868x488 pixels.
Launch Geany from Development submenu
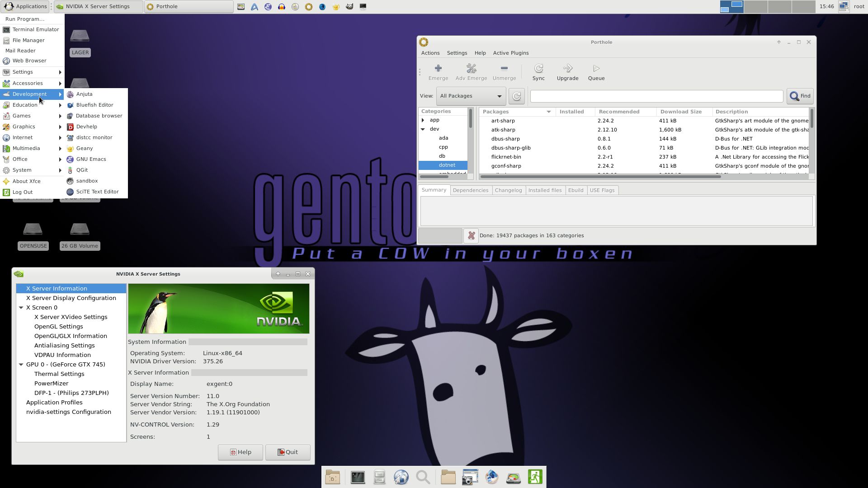pos(96,149)
